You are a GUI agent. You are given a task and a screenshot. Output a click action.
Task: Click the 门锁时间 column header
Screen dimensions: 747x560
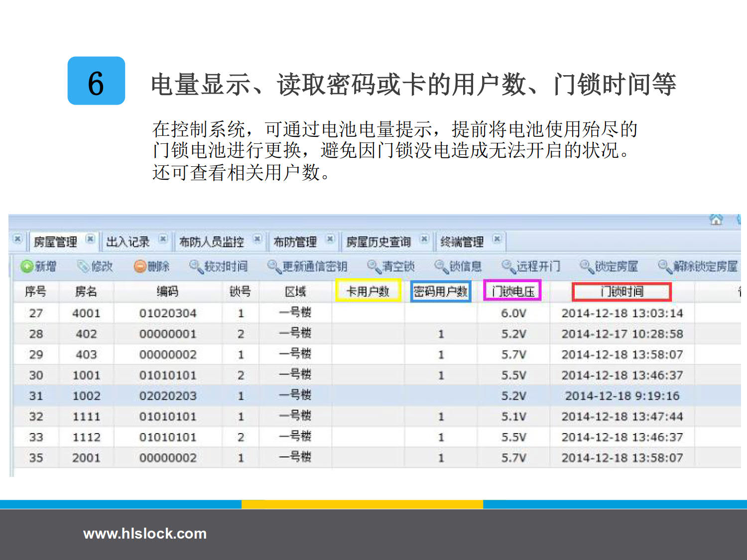coord(622,291)
